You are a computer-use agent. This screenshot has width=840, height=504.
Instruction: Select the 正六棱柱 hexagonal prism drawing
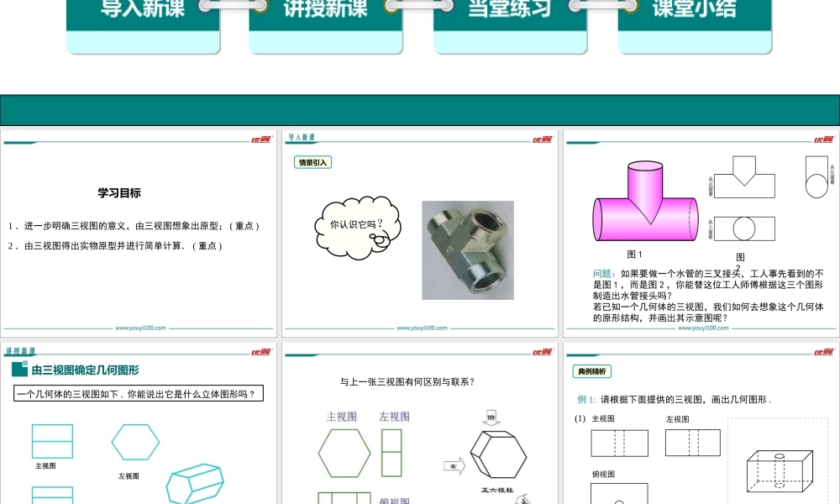coord(497,455)
